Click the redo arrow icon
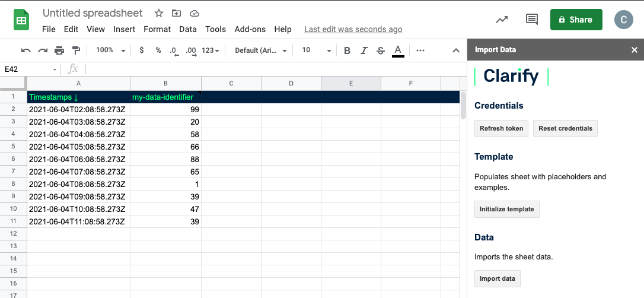 tap(42, 50)
